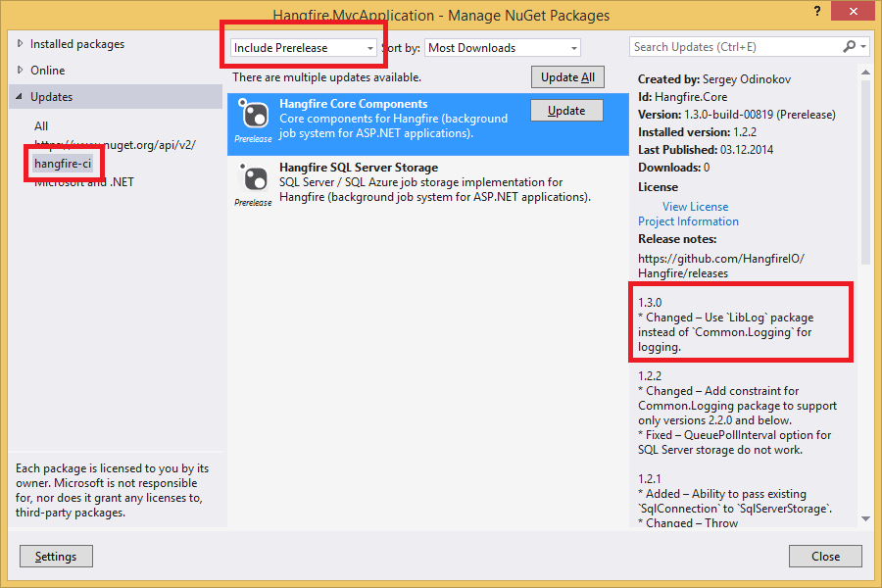Viewport: 882px width, 588px height.
Task: Click the details pane scroll down arrow
Action: [865, 518]
